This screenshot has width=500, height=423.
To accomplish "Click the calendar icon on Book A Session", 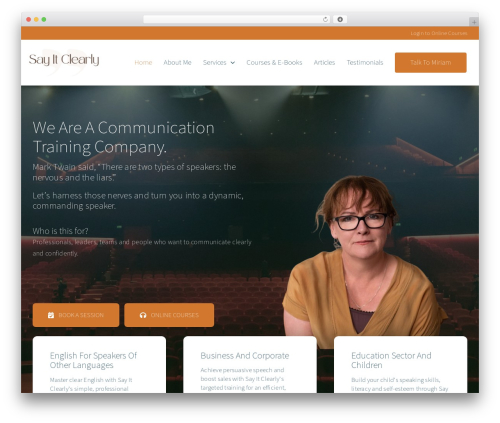I will click(x=51, y=315).
